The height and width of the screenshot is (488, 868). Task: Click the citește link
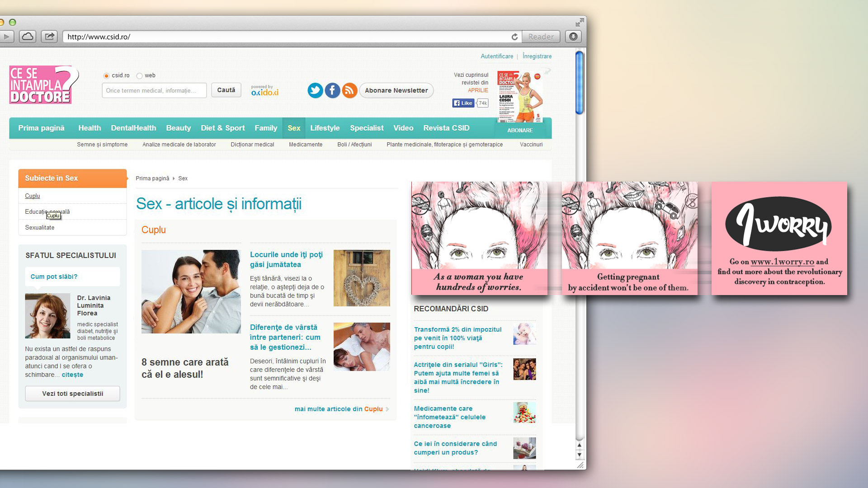72,375
